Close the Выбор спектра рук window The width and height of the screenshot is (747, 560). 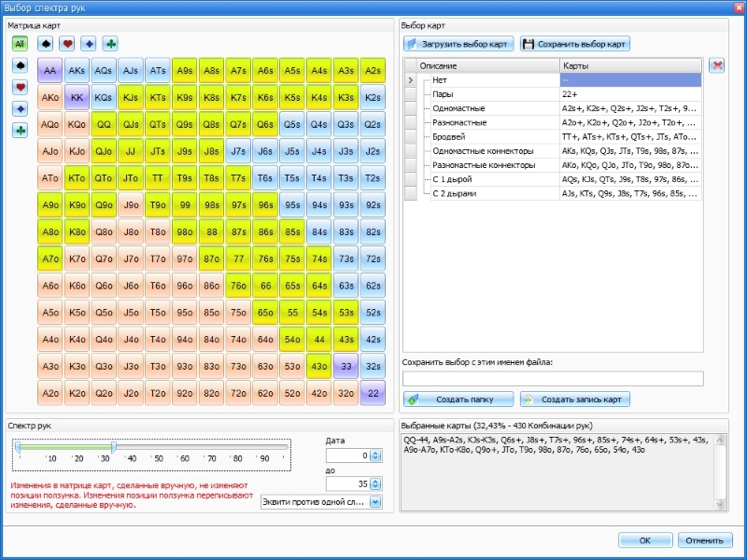(x=739, y=7)
